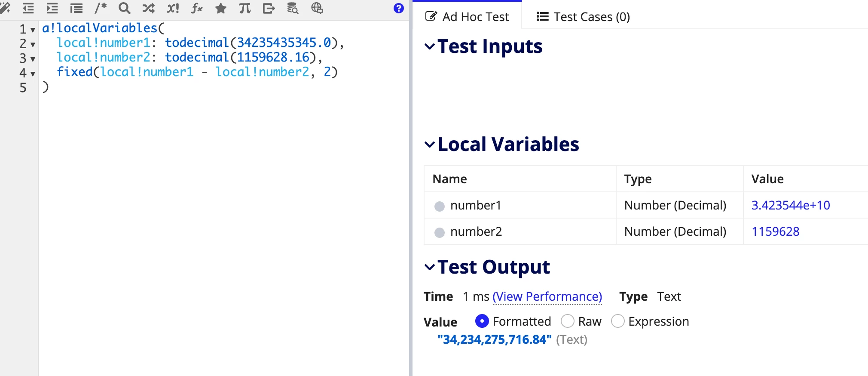Click local!number1 definition on line 2
Screen dimensions: 868x376
click(x=104, y=43)
